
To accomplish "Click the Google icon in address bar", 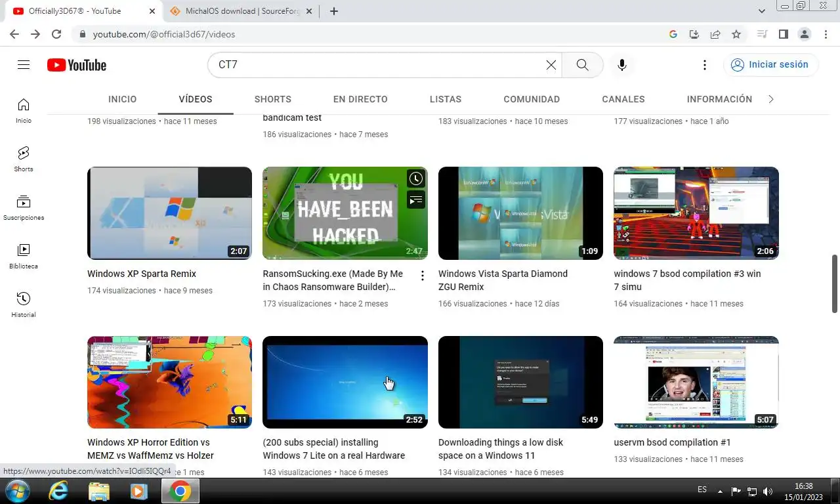I will pos(673,34).
